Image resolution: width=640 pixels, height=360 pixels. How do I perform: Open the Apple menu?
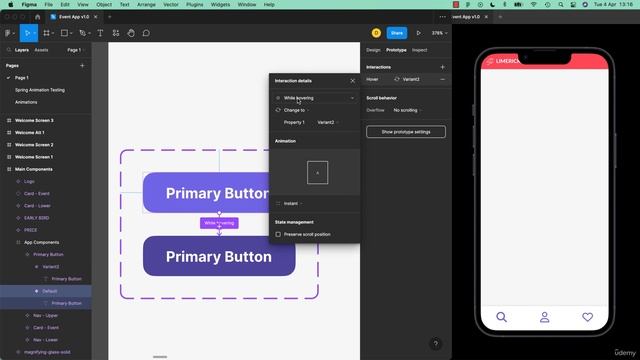(x=11, y=4)
